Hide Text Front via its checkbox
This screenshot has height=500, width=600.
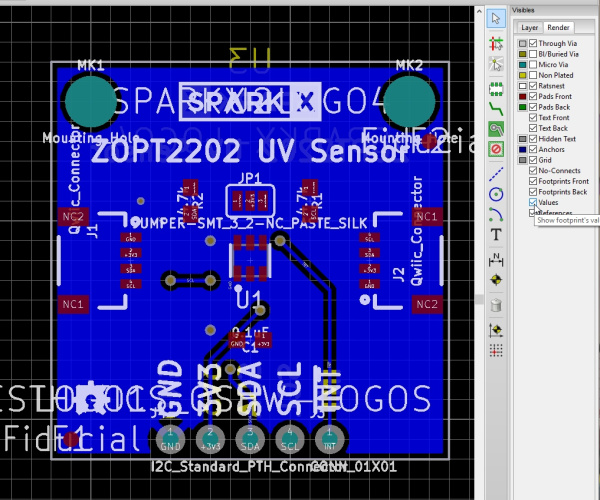[533, 117]
